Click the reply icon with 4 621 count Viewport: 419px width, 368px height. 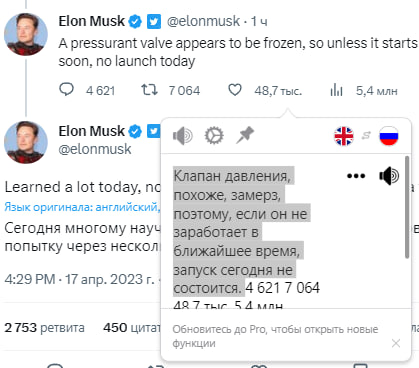click(x=66, y=90)
